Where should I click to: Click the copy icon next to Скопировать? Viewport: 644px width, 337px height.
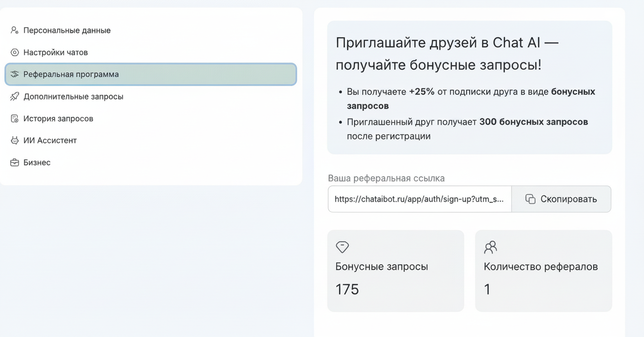pyautogui.click(x=531, y=199)
